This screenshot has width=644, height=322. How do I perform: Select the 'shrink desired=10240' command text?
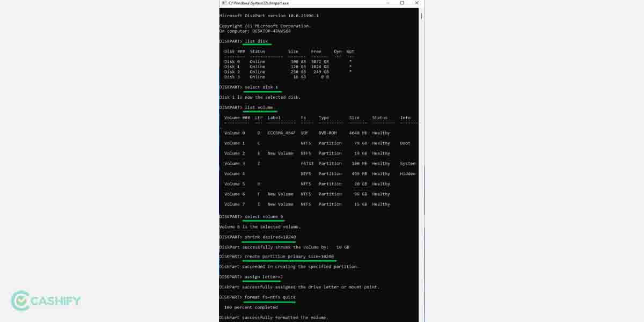coord(268,236)
